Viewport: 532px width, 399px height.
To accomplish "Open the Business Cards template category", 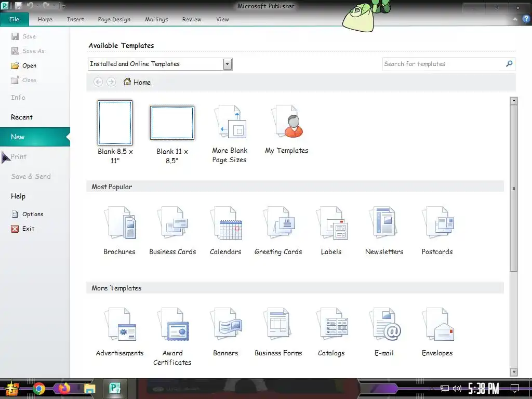I will (172, 231).
